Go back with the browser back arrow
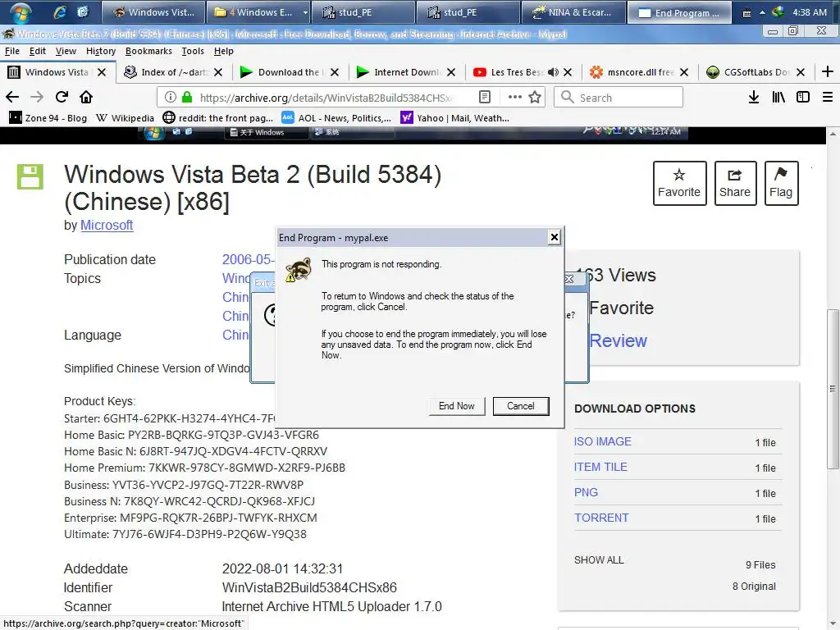This screenshot has width=840, height=630. click(x=12, y=97)
